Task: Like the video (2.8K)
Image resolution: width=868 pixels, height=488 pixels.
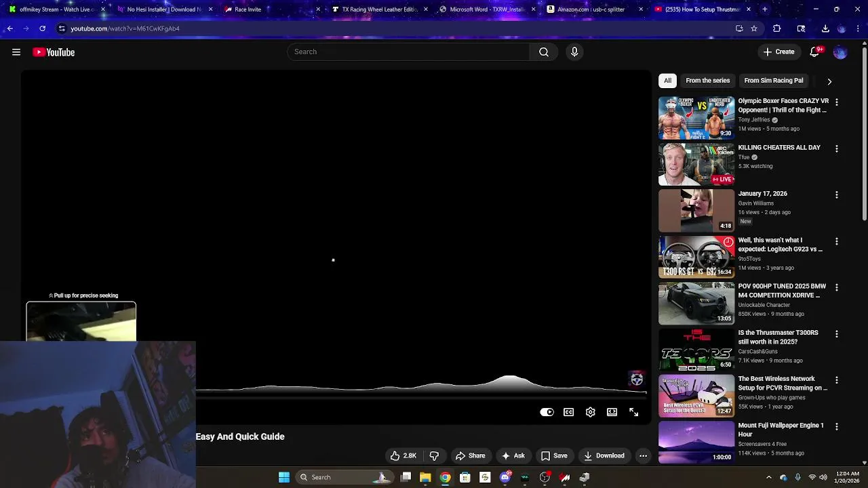Action: (403, 456)
